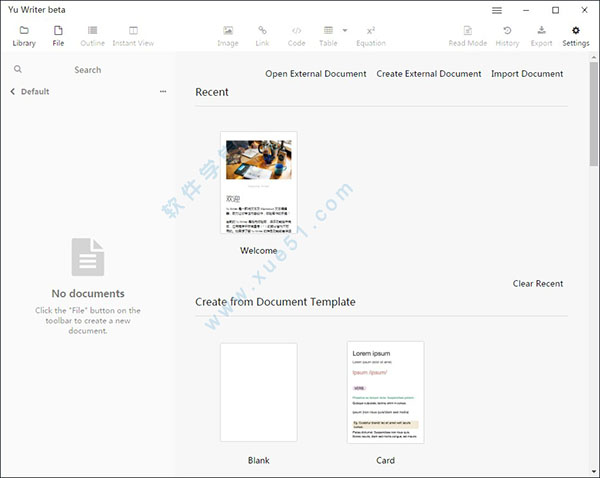Open the Default library more options
The image size is (600, 478).
pos(163,91)
